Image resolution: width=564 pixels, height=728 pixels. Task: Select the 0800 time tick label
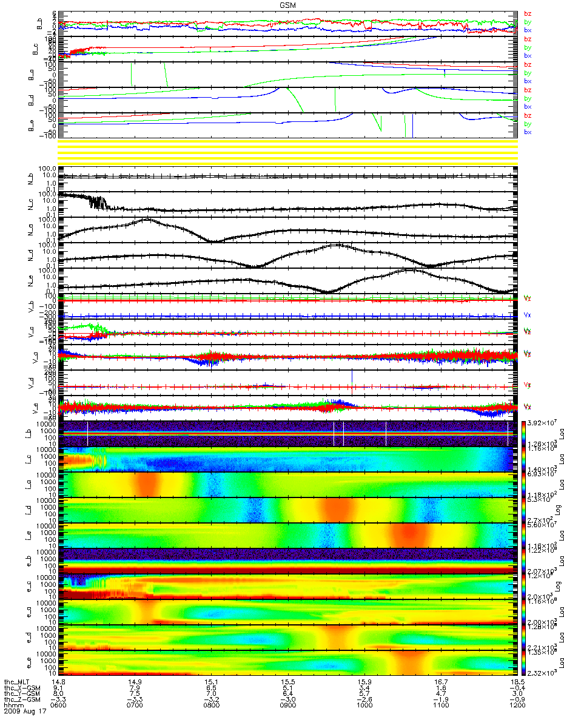coord(213,706)
